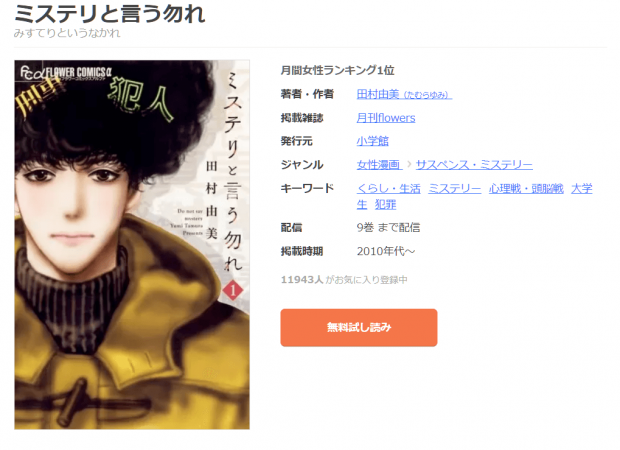This screenshot has width=620, height=450.
Task: Click the 無料試し読み orange button
Action: click(x=359, y=327)
